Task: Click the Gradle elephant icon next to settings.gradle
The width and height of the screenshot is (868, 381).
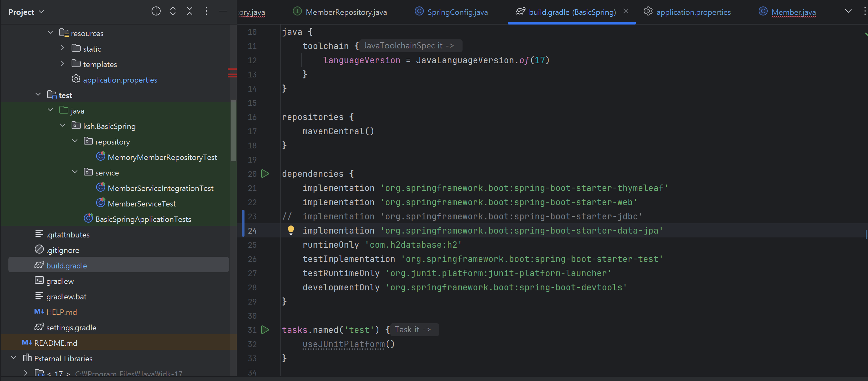Action: pyautogui.click(x=39, y=327)
